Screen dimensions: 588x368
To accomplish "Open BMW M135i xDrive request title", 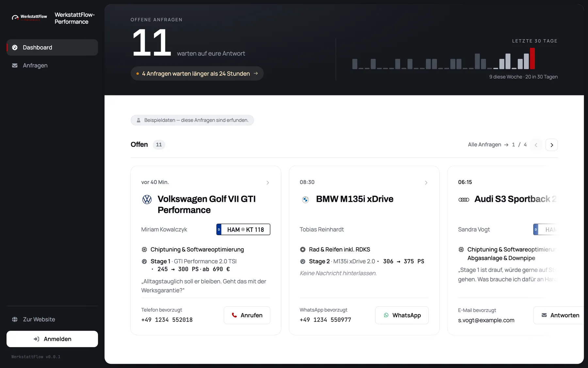I will [x=355, y=199].
